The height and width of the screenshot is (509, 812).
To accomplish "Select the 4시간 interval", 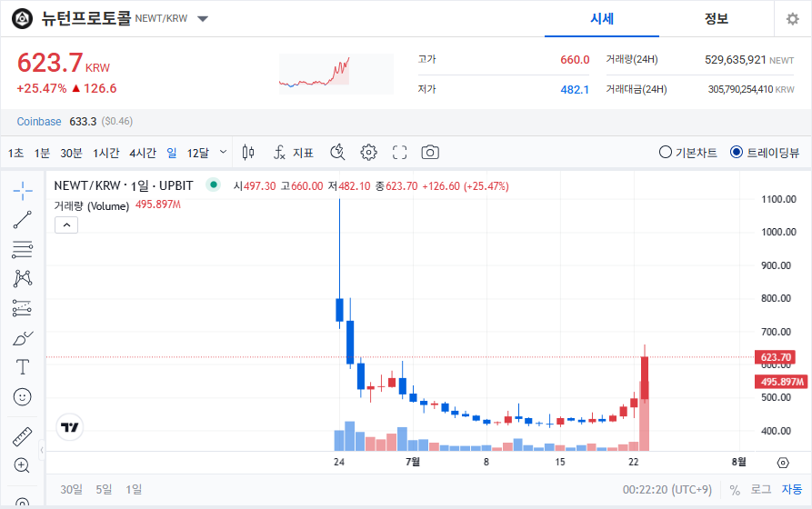I will (143, 154).
